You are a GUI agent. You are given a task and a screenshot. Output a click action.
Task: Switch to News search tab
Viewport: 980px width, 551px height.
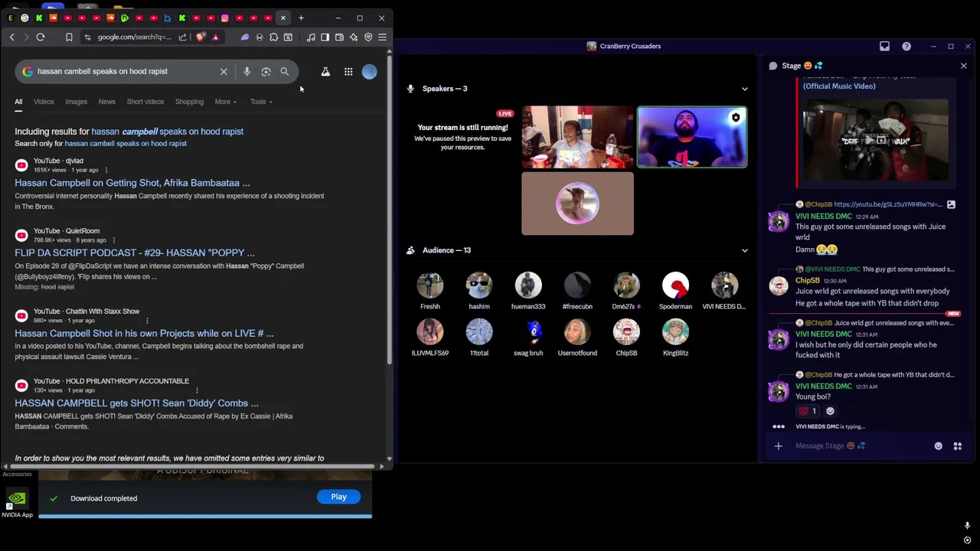click(106, 102)
